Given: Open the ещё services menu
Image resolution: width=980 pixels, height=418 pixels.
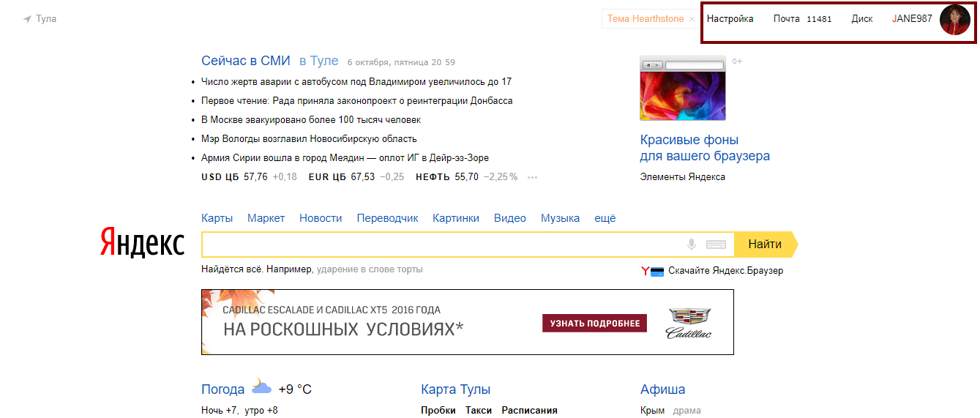Looking at the screenshot, I should coord(605,218).
